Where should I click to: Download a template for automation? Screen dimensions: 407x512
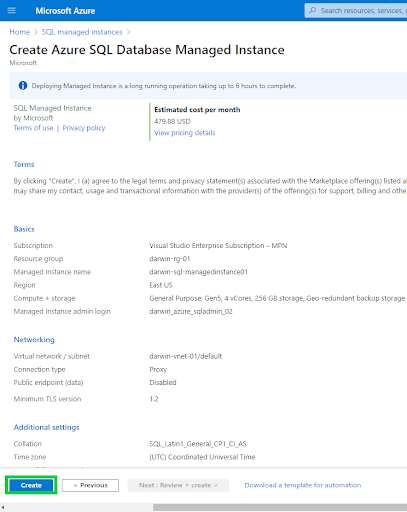pos(303,485)
